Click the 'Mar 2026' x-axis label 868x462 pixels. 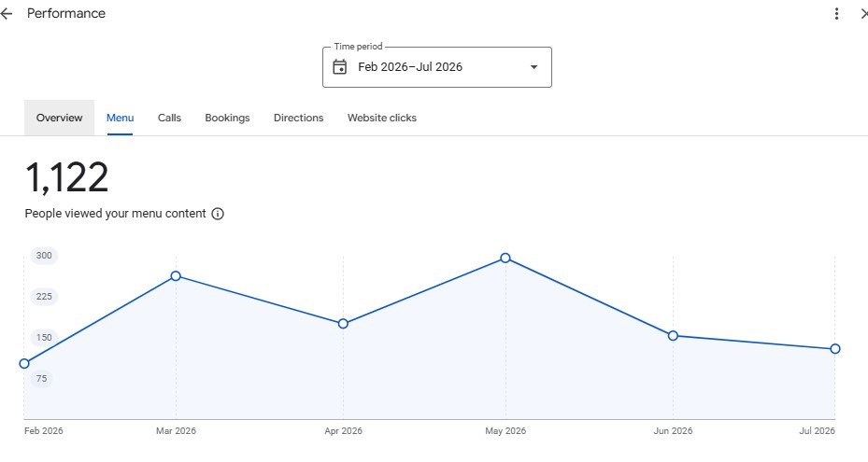(x=176, y=431)
